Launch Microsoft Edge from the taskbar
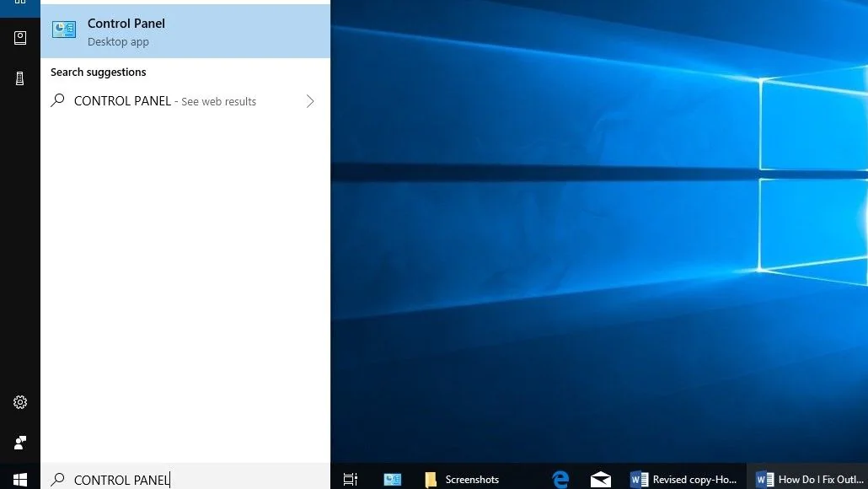Screen dimensions: 868x489 [x=560, y=479]
